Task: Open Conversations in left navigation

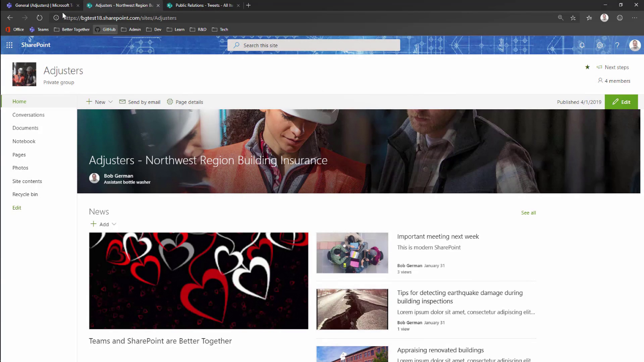Action: click(28, 115)
